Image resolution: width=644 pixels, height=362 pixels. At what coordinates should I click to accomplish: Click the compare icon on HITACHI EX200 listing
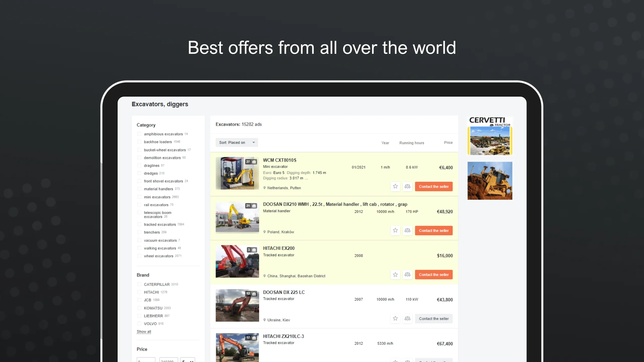tap(407, 275)
